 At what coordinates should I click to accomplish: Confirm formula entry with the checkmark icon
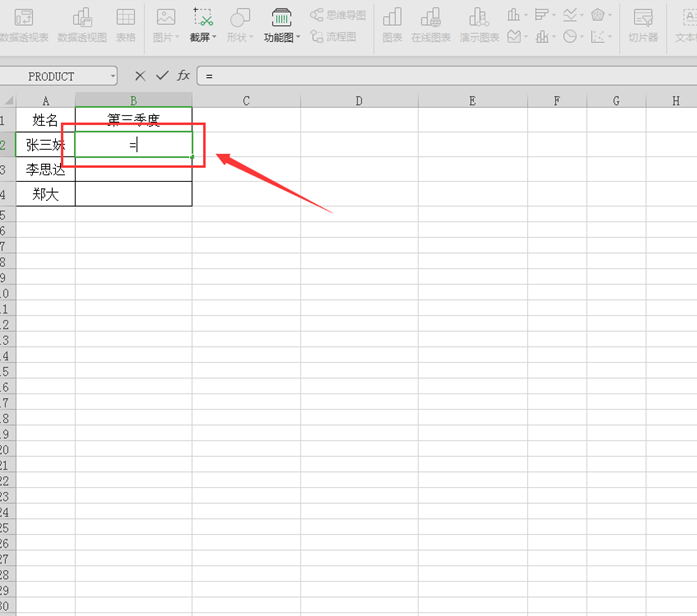[162, 76]
